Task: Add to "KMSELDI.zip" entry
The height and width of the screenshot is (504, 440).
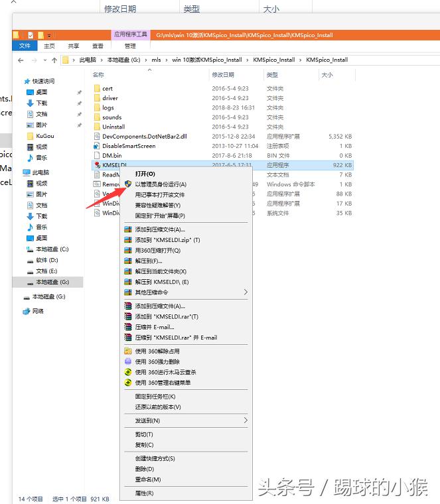Action: pos(168,240)
